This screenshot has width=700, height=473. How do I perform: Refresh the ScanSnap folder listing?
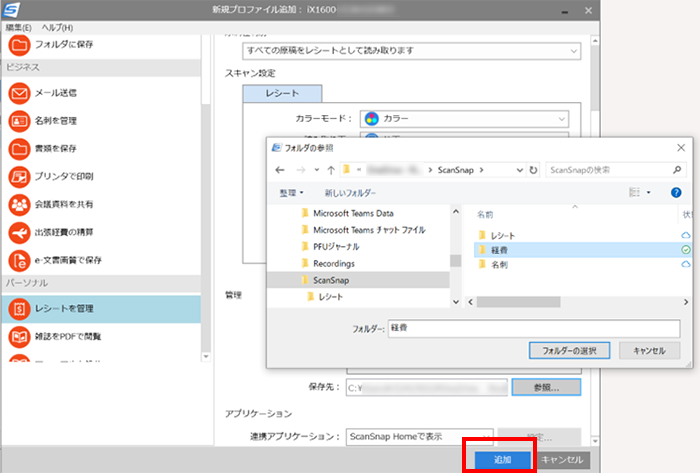click(x=533, y=170)
